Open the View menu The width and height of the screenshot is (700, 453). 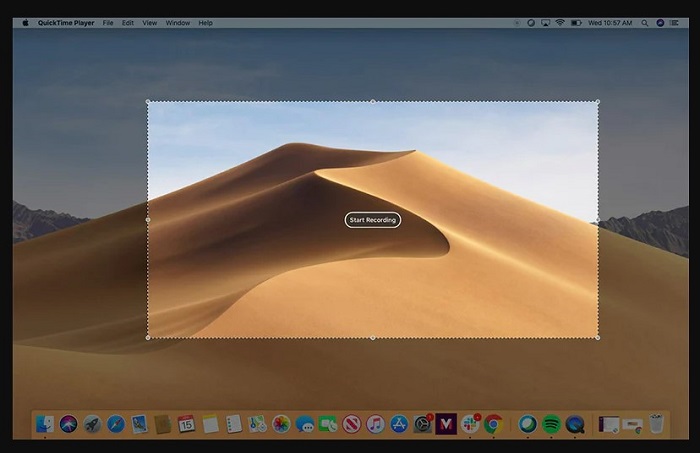tap(150, 23)
